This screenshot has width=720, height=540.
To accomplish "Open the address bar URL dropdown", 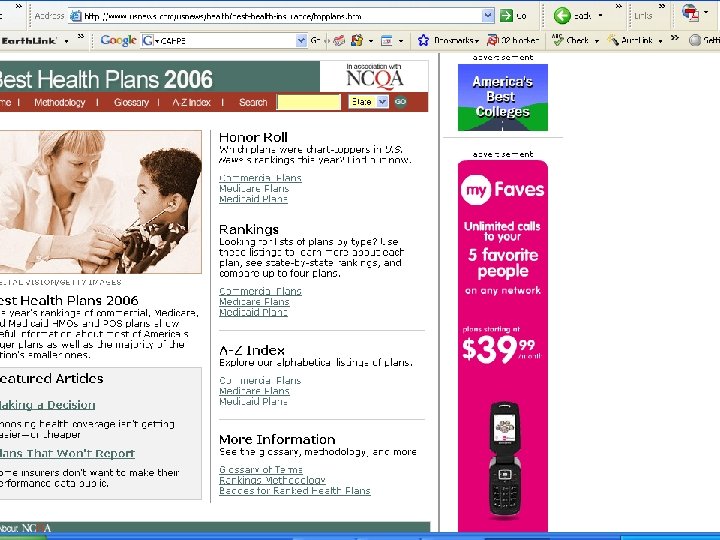I will pos(488,16).
